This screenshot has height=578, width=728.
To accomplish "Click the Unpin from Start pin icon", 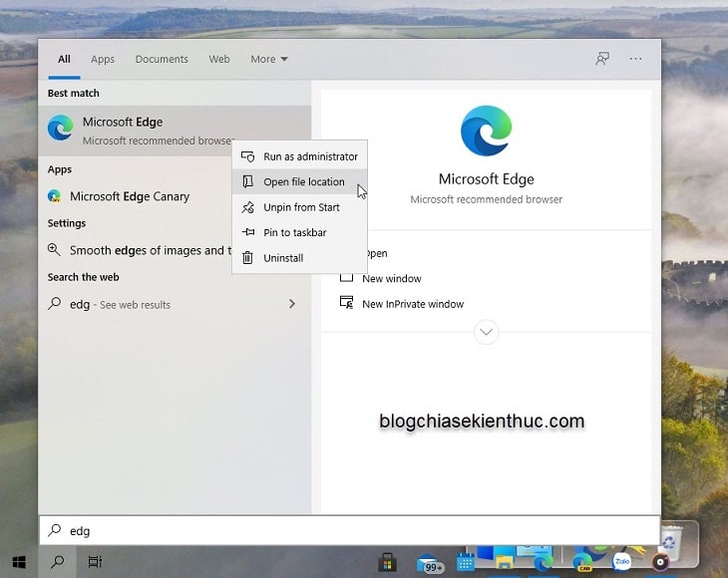I will 248,207.
